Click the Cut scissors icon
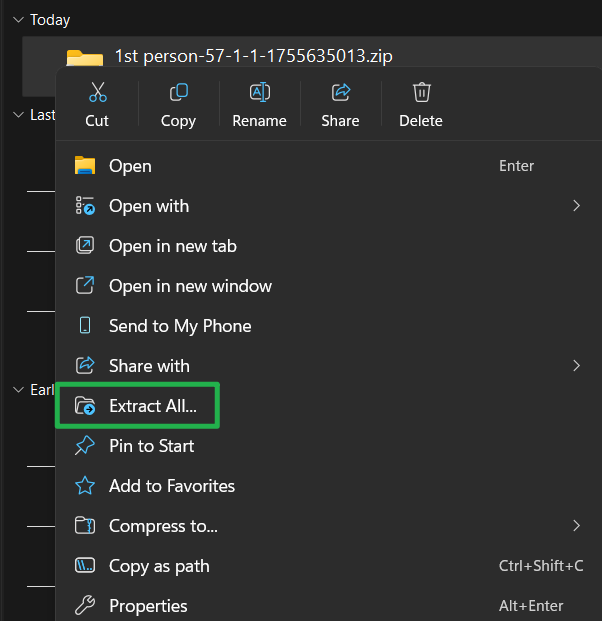The image size is (602, 621). (97, 93)
